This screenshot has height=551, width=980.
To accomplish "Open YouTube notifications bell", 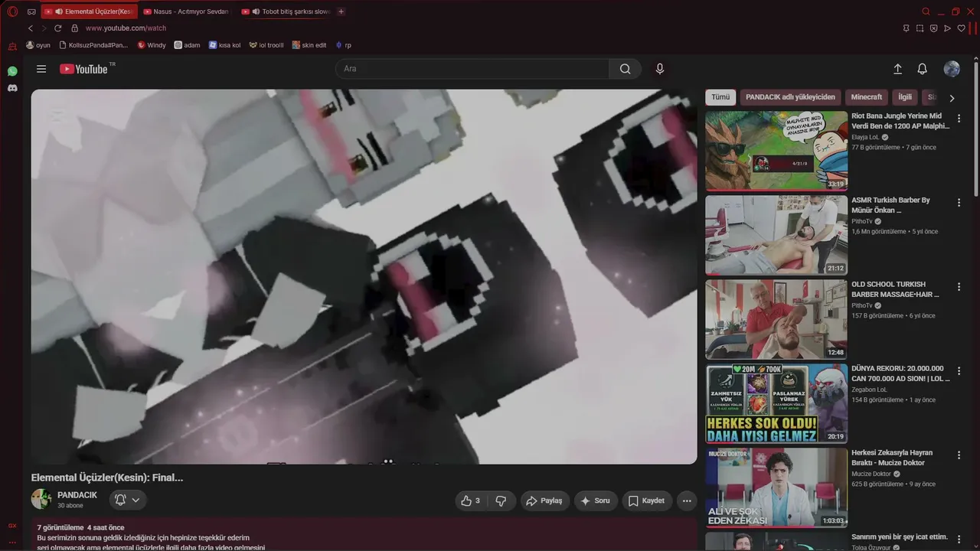I will [x=923, y=69].
